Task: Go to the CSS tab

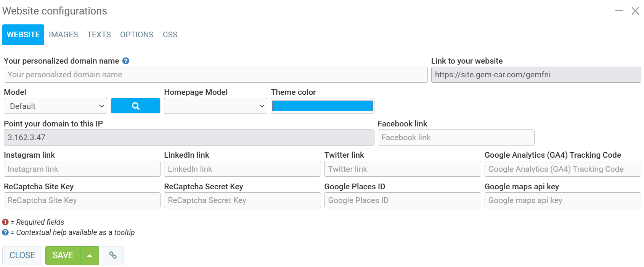Action: [170, 35]
